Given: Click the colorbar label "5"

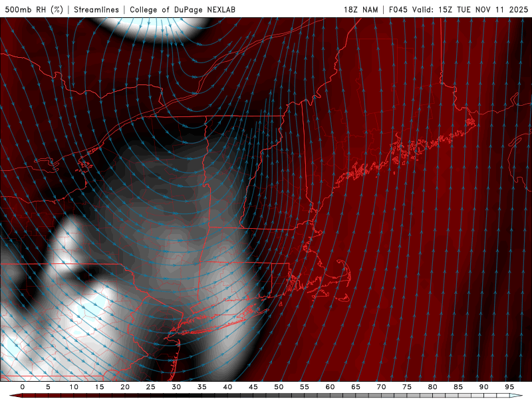Looking at the screenshot, I should [48, 387].
